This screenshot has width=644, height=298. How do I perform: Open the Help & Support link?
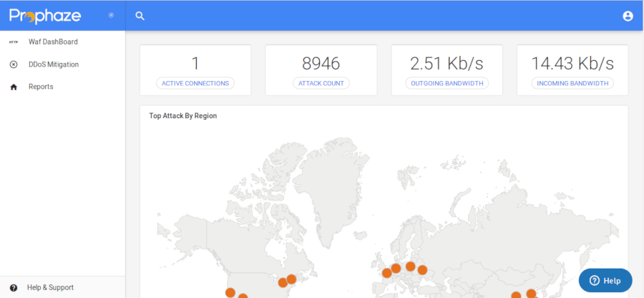50,287
